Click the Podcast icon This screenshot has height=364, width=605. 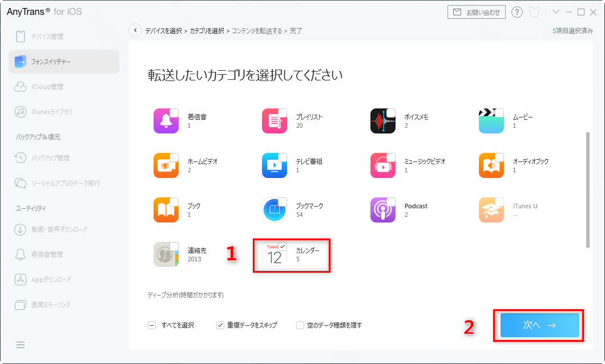click(x=383, y=210)
